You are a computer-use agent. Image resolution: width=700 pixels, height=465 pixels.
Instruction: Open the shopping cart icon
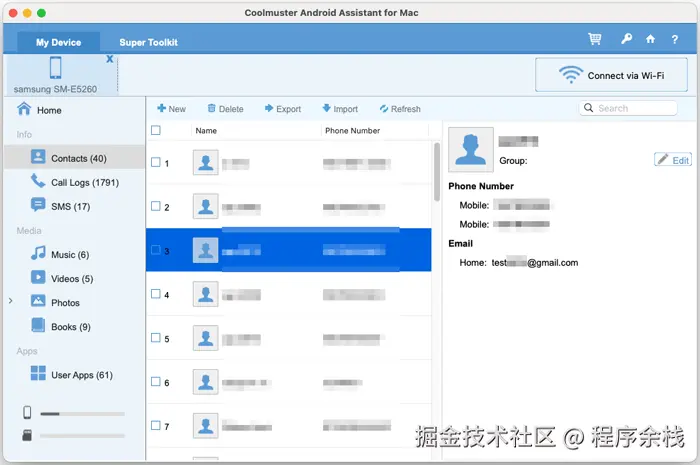tap(594, 39)
